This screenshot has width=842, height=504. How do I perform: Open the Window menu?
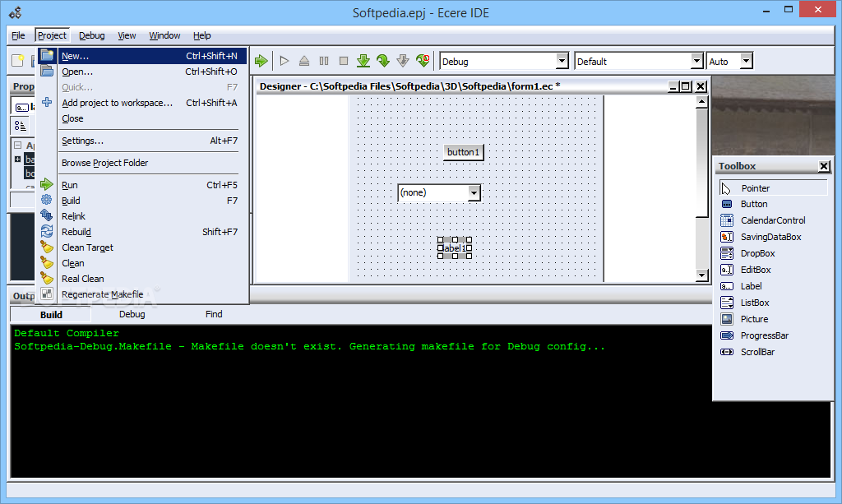(x=164, y=35)
